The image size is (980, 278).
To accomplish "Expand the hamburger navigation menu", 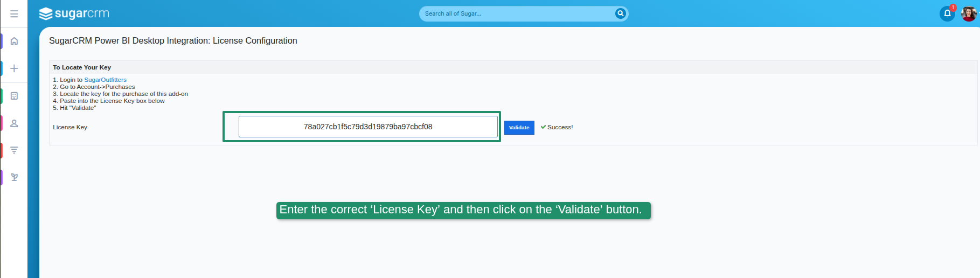I will (x=14, y=13).
